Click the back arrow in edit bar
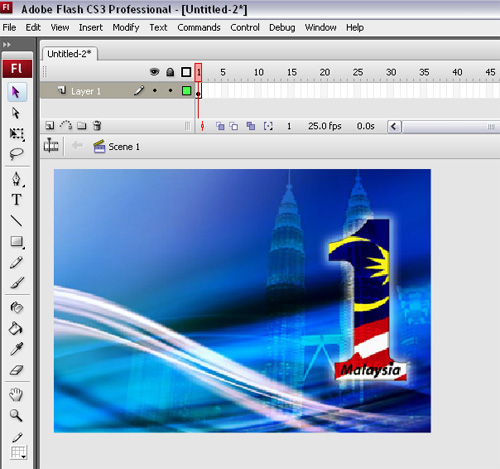The image size is (500, 469). [x=77, y=145]
